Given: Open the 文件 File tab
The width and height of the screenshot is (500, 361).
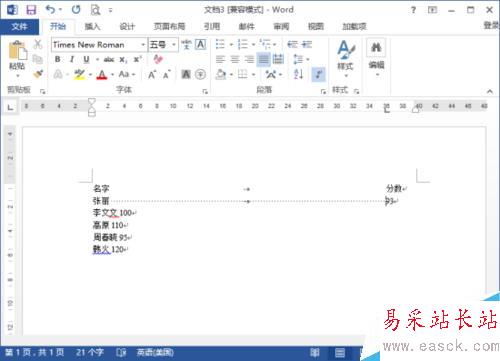Looking at the screenshot, I should click(19, 26).
